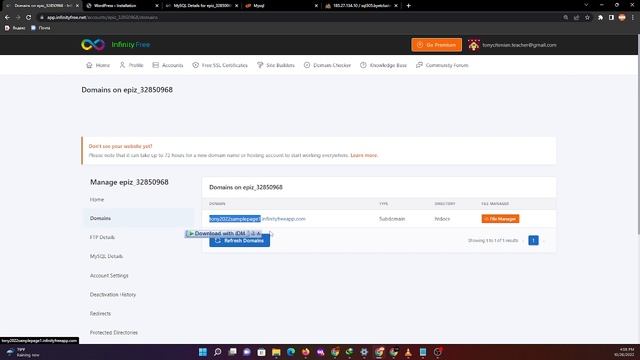
Task: Switch to WordPress Installation browser tab
Action: coord(122,6)
